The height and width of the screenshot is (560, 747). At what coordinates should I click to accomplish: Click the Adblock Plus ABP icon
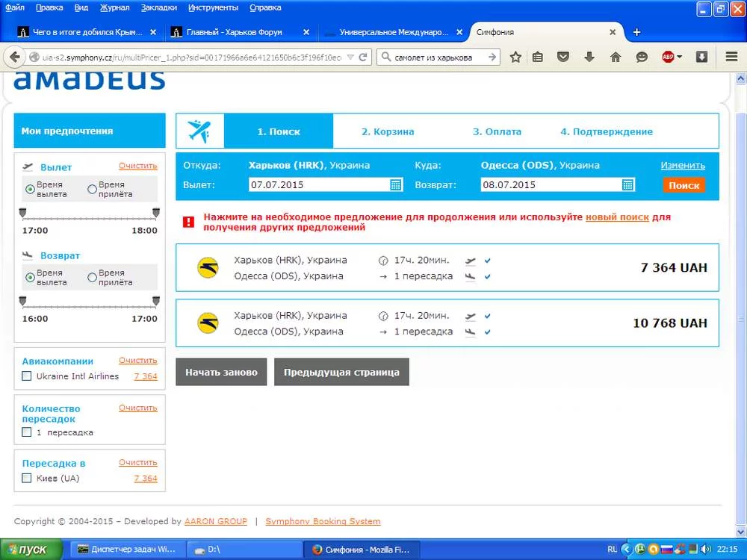click(668, 57)
